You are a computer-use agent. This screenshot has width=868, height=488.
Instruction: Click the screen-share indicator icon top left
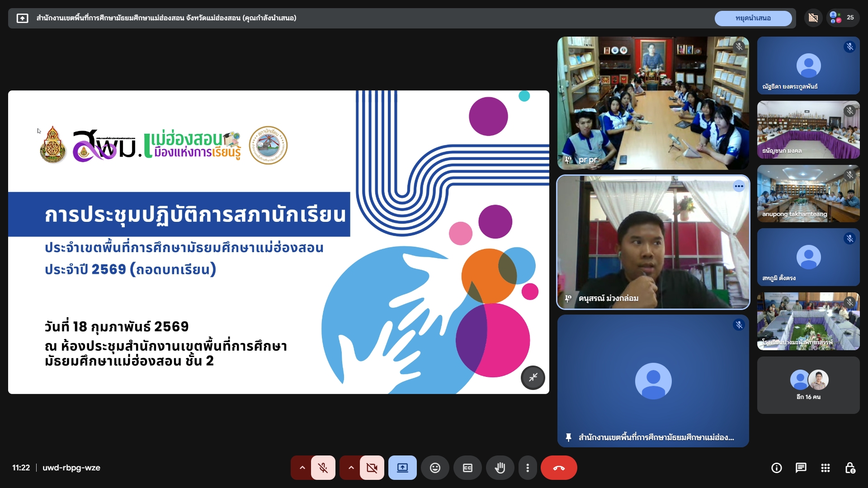pos(22,18)
